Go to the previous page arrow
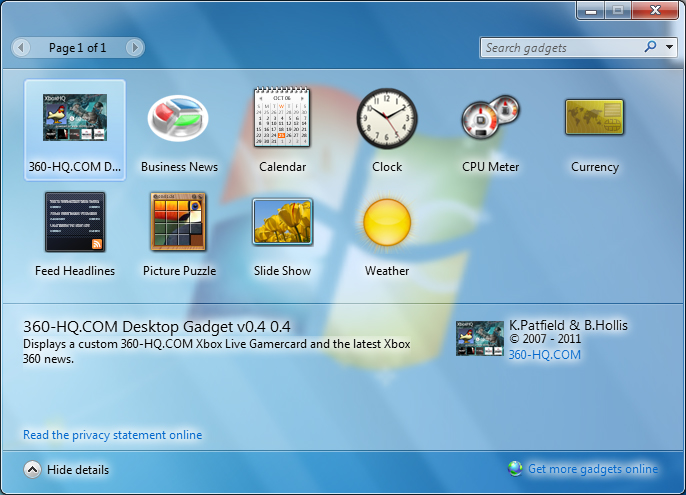The width and height of the screenshot is (686, 495). pos(21,47)
